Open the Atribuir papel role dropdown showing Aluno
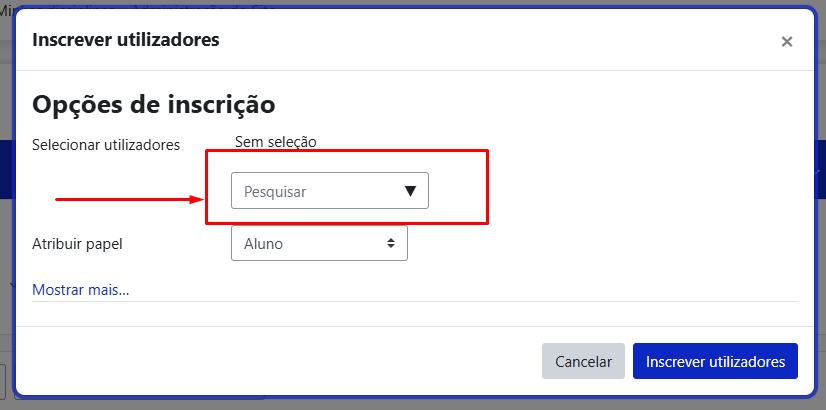This screenshot has height=410, width=826. click(319, 243)
